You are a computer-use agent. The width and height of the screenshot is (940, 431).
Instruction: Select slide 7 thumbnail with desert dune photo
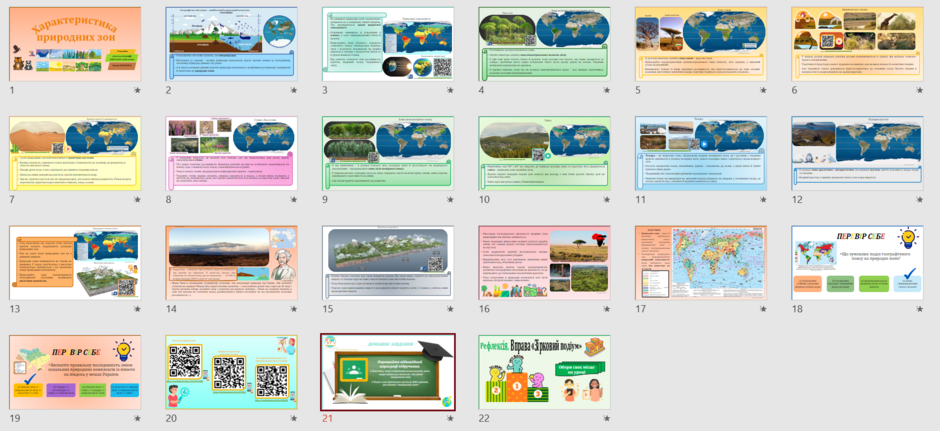click(x=75, y=153)
